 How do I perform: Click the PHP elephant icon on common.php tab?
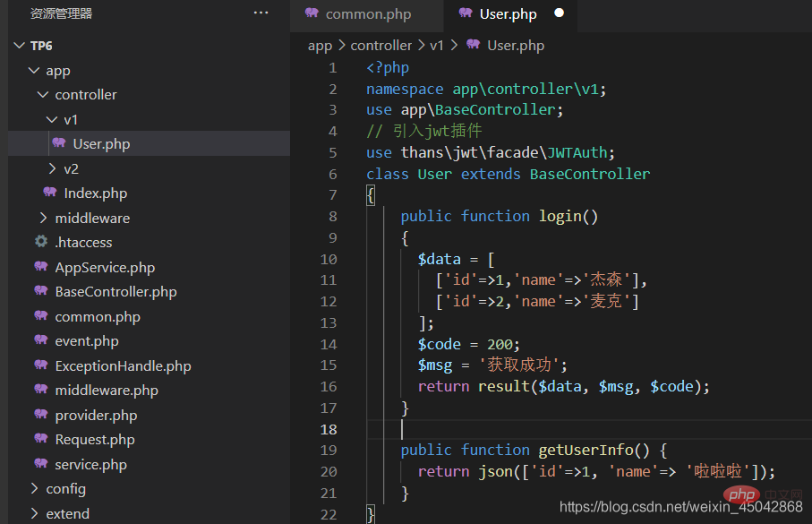(312, 13)
